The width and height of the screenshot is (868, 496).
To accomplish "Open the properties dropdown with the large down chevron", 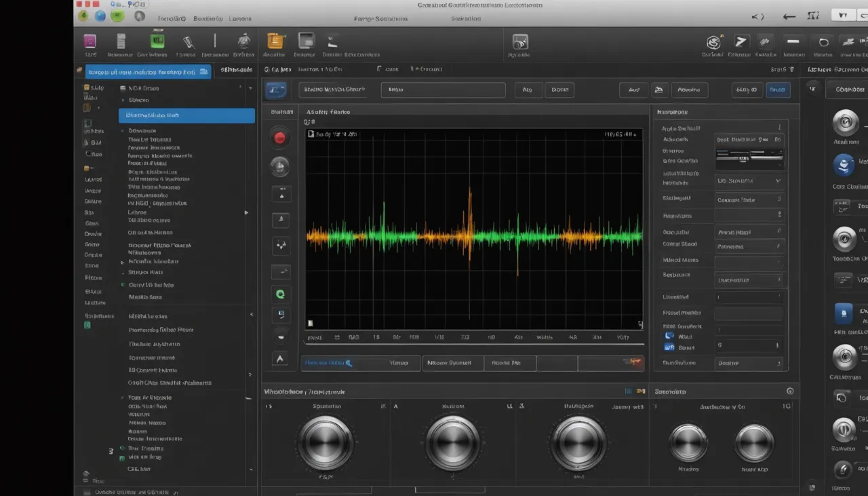I will [x=749, y=181].
